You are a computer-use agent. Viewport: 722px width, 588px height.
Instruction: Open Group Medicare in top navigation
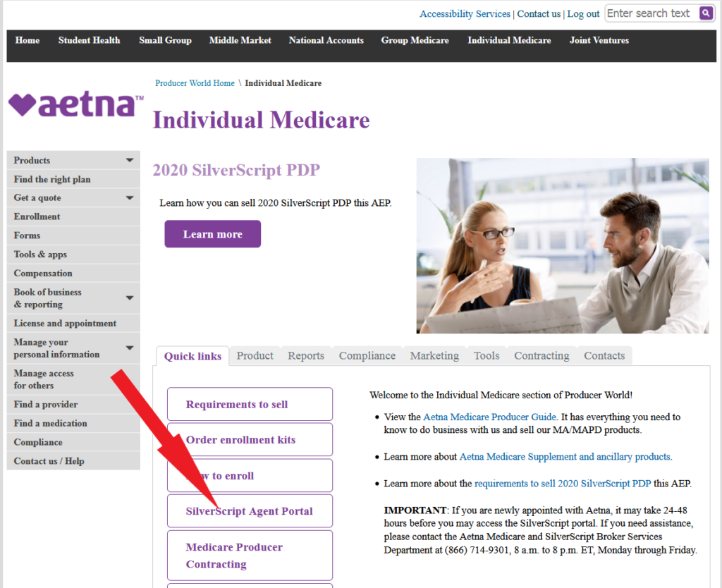coord(415,40)
